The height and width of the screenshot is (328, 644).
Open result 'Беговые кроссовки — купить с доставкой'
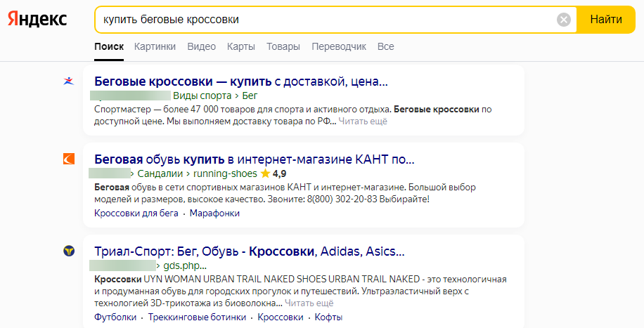coord(241,81)
